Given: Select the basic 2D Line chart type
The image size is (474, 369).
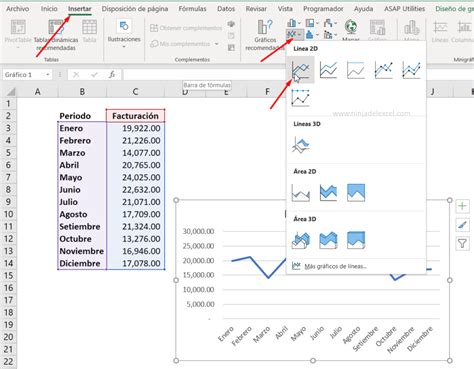Looking at the screenshot, I should coord(301,70).
